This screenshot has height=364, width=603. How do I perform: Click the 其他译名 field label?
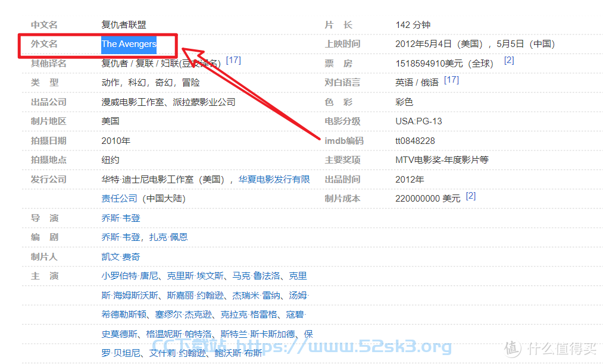(x=48, y=64)
